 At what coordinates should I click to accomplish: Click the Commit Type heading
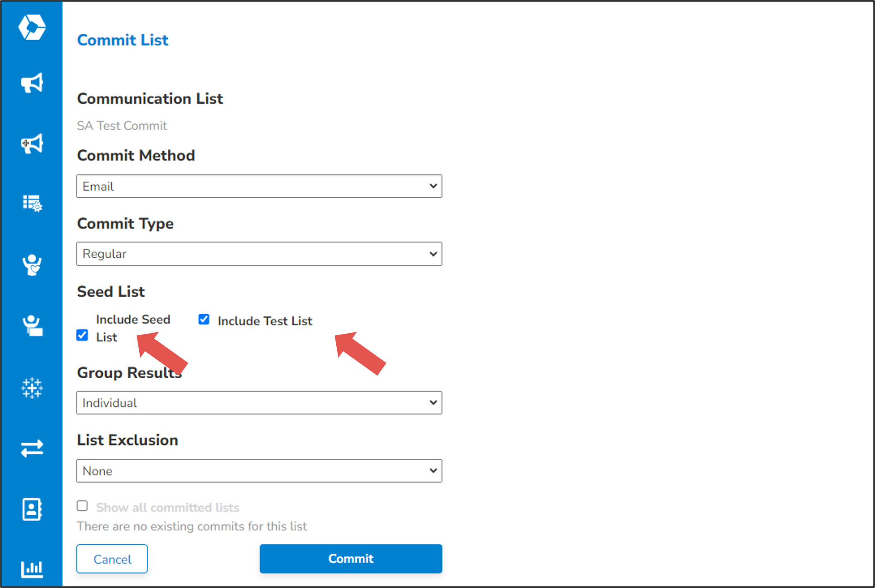(125, 224)
